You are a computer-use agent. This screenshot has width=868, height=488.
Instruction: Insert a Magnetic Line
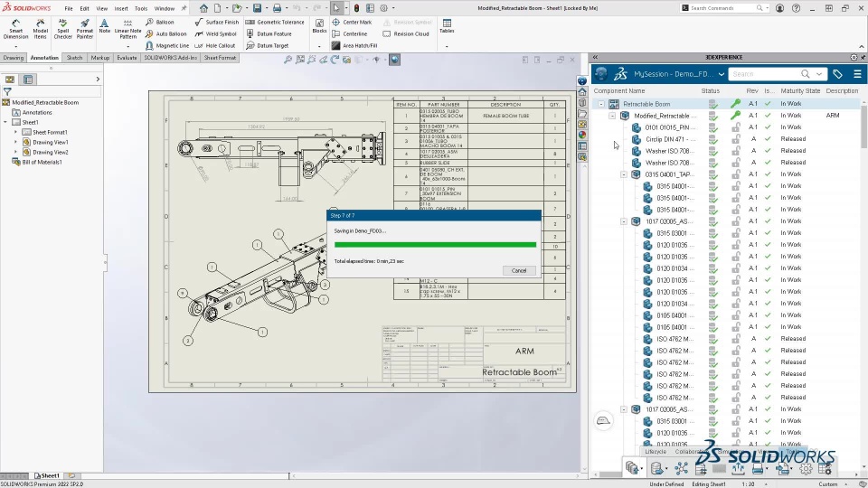point(166,46)
